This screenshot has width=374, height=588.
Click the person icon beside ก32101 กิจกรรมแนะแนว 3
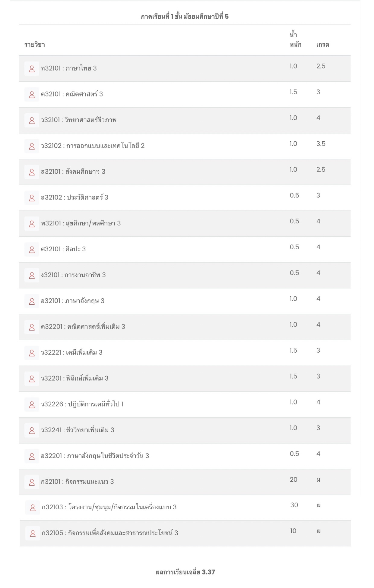click(x=32, y=482)
